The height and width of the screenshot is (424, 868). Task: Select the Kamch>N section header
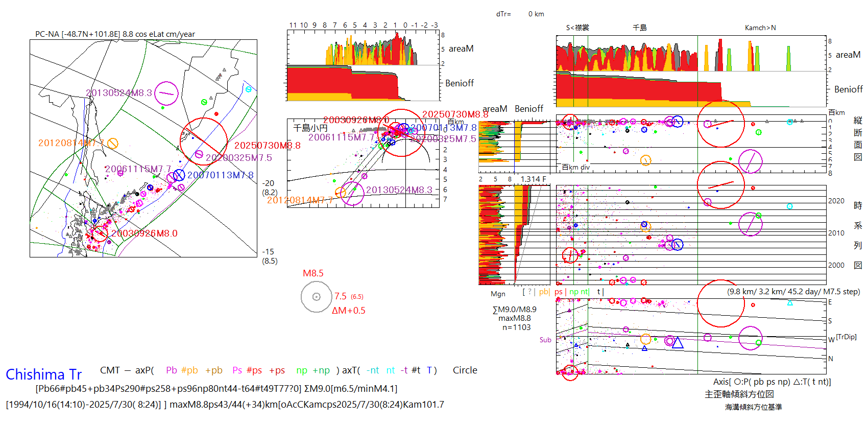(x=760, y=28)
